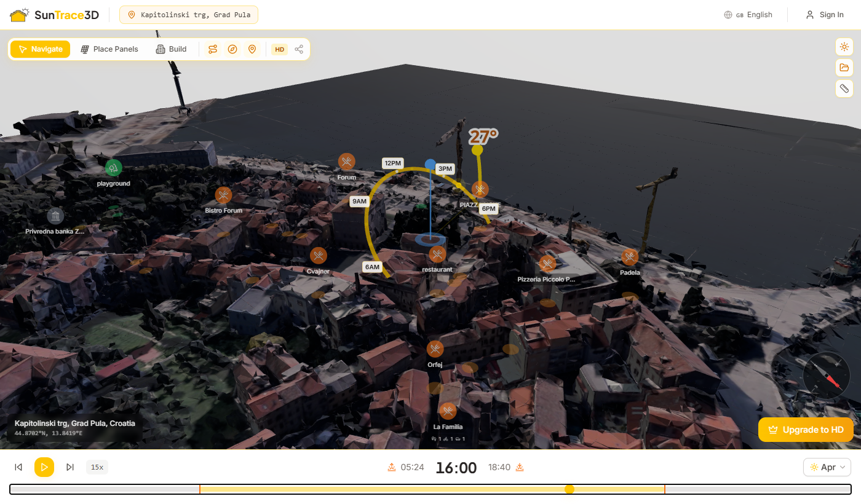Viewport: 861px width, 504px height.
Task: Toggle the HD quality mode
Action: pyautogui.click(x=280, y=49)
